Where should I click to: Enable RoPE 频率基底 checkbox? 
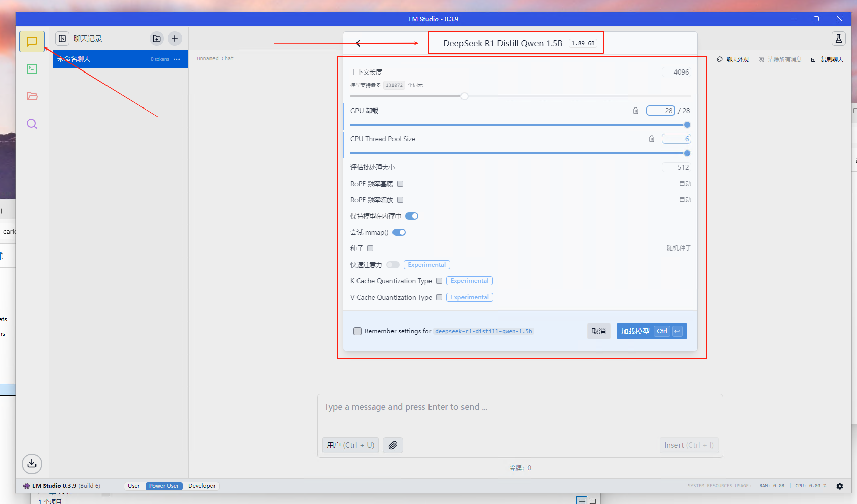coord(400,184)
